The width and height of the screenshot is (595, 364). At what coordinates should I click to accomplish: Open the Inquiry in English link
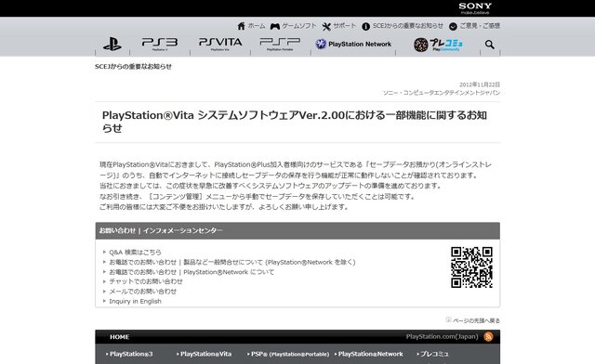pyautogui.click(x=135, y=301)
